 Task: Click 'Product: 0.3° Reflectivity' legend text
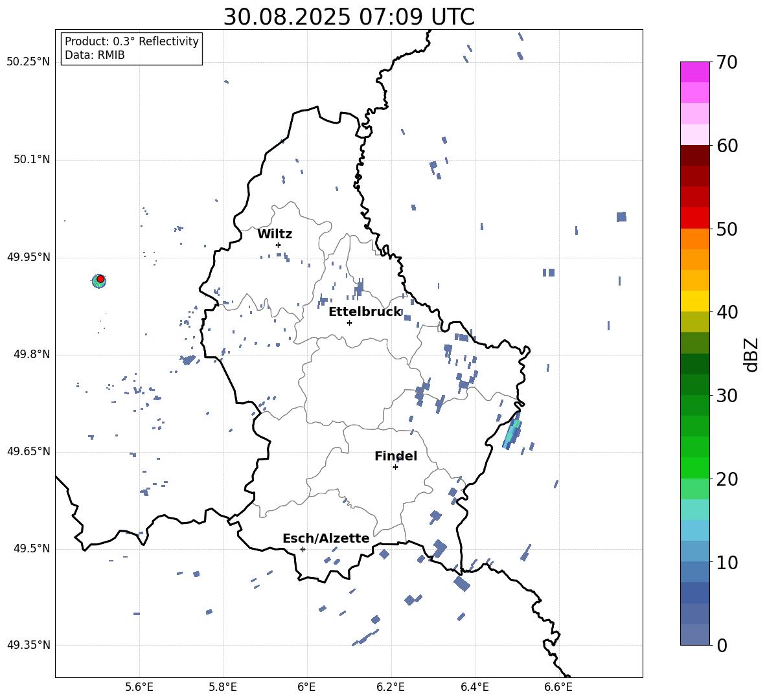click(132, 41)
